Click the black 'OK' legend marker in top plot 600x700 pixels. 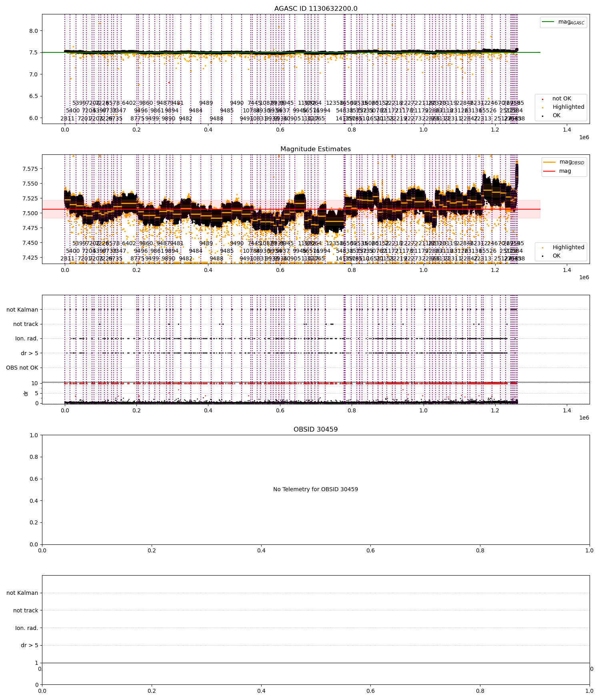[542, 116]
